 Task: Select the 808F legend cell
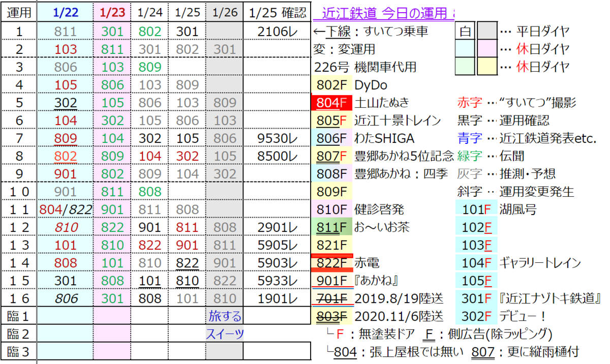click(331, 174)
